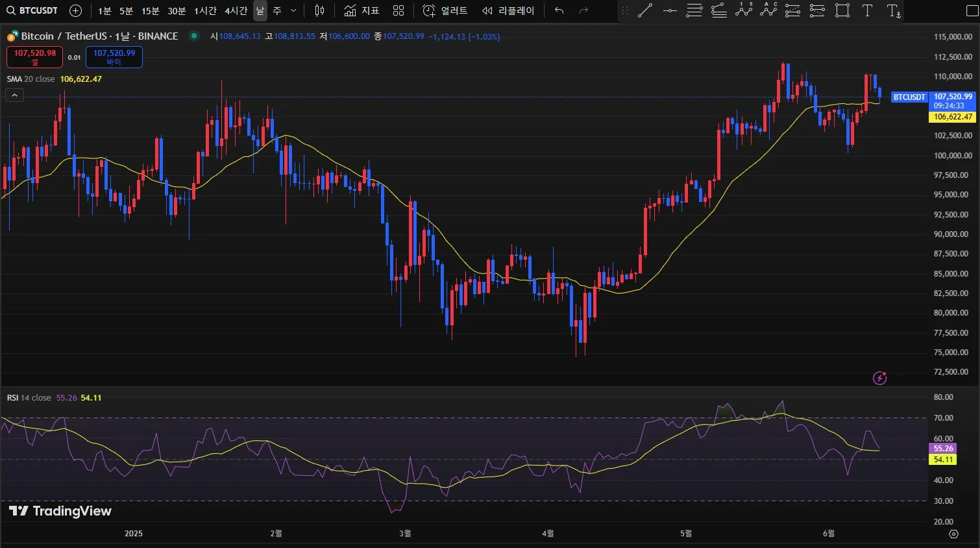This screenshot has height=548, width=980.
Task: Click the −1,124.13 (−1.03%) change value
Action: 465,36
